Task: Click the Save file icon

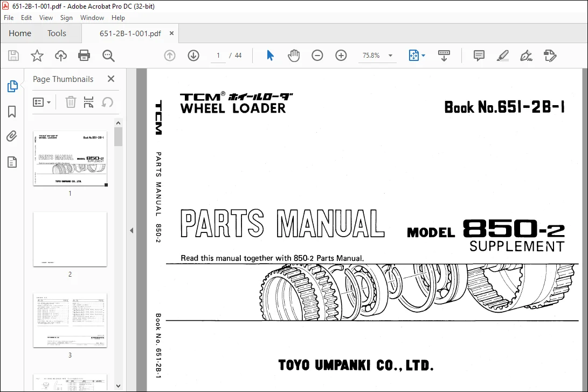Action: (x=13, y=56)
